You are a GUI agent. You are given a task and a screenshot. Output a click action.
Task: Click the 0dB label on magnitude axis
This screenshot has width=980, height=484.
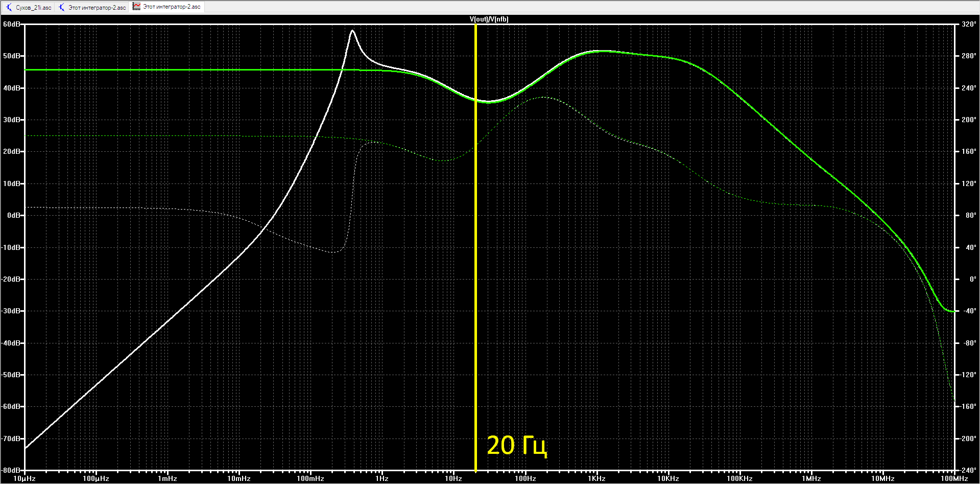pos(14,215)
